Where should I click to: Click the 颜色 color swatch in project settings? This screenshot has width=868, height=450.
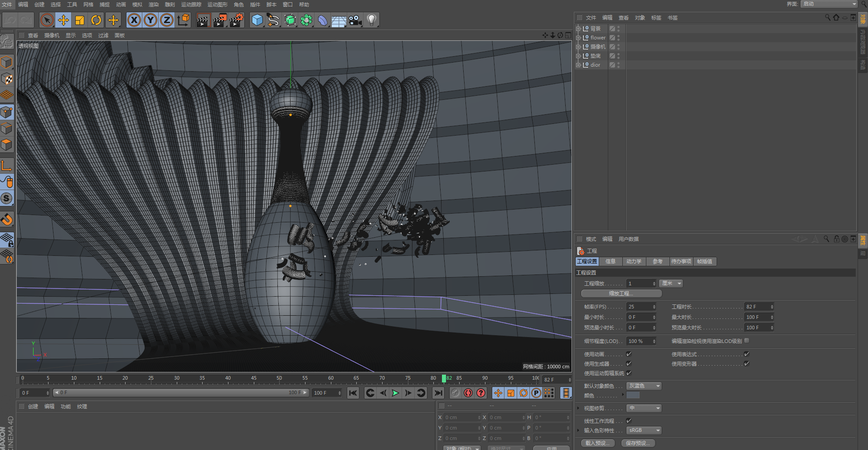pos(633,395)
